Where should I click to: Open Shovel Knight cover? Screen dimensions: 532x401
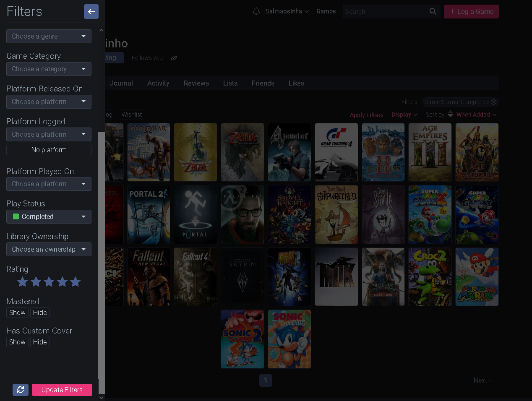point(289,215)
